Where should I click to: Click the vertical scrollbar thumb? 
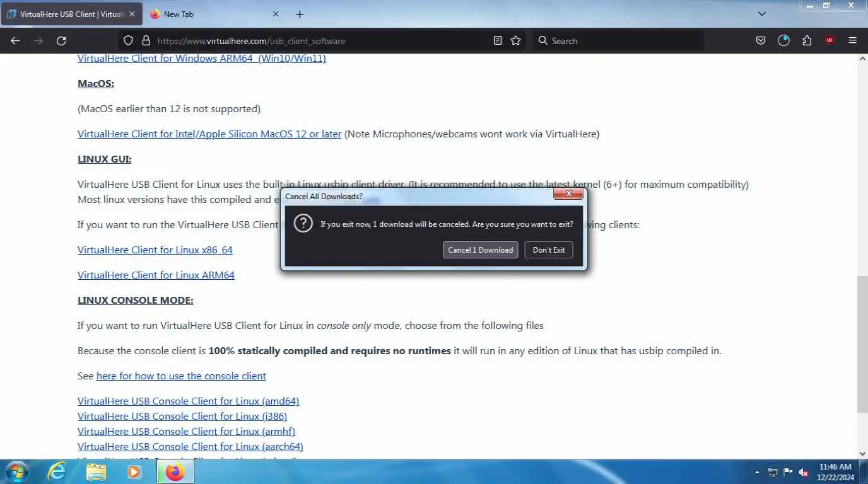coord(862,344)
